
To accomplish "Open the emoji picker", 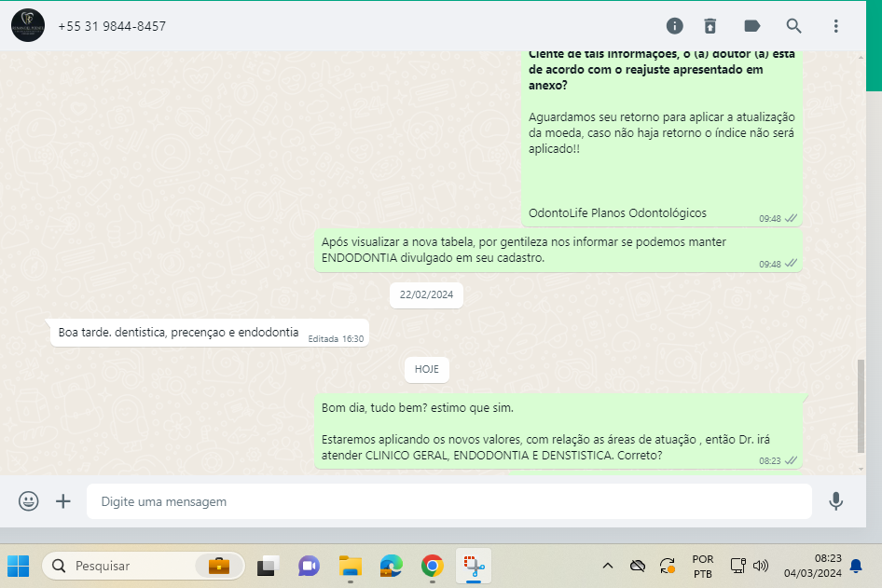I will pyautogui.click(x=29, y=500).
